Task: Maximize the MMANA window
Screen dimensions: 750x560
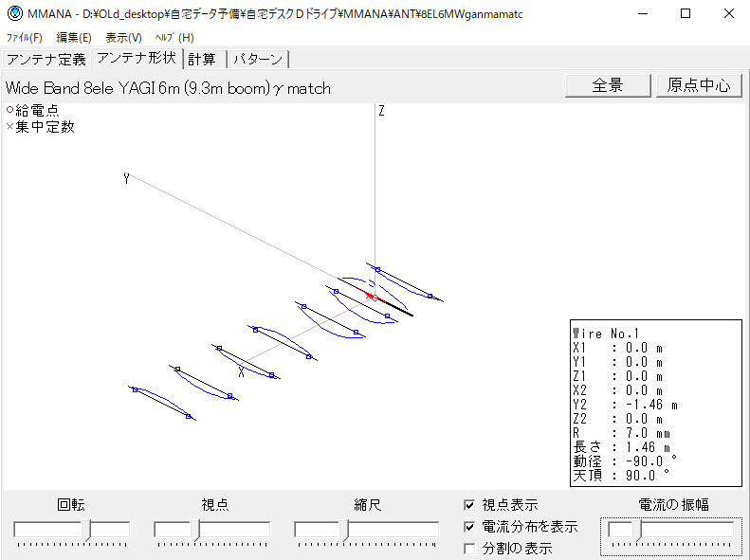Action: (686, 14)
